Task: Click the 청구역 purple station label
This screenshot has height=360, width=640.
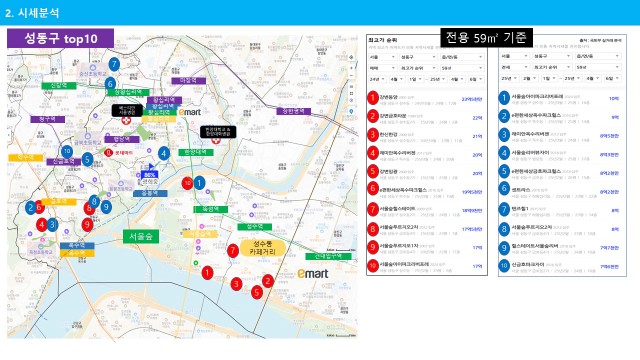Action: tap(47, 119)
